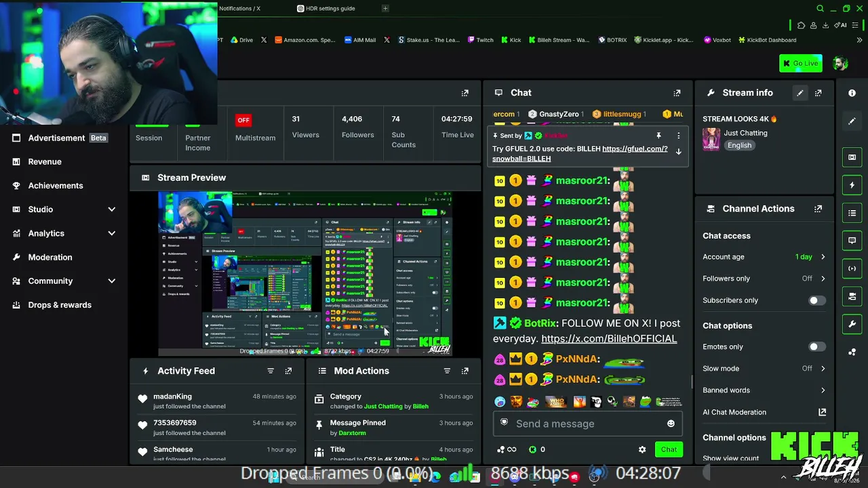Click the pin icon on the pinned message
Image resolution: width=868 pixels, height=488 pixels.
tap(658, 136)
